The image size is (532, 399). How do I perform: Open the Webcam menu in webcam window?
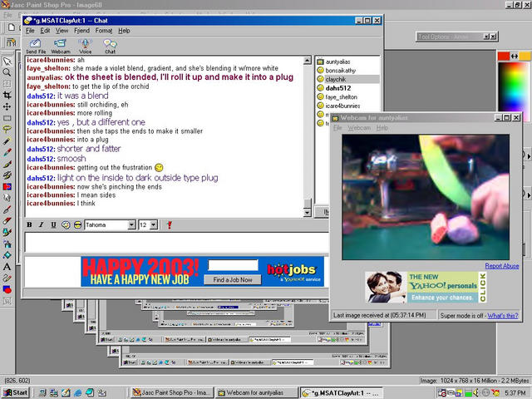359,128
